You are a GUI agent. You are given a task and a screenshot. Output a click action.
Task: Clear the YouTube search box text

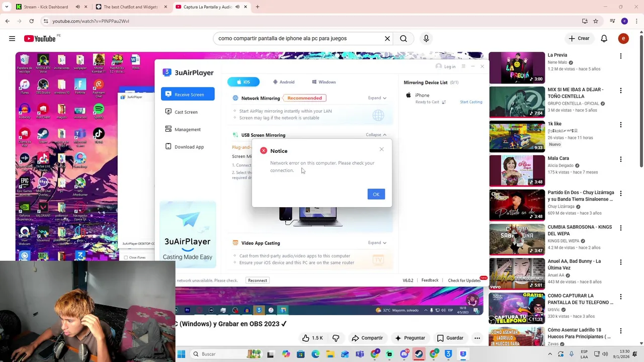click(x=387, y=38)
